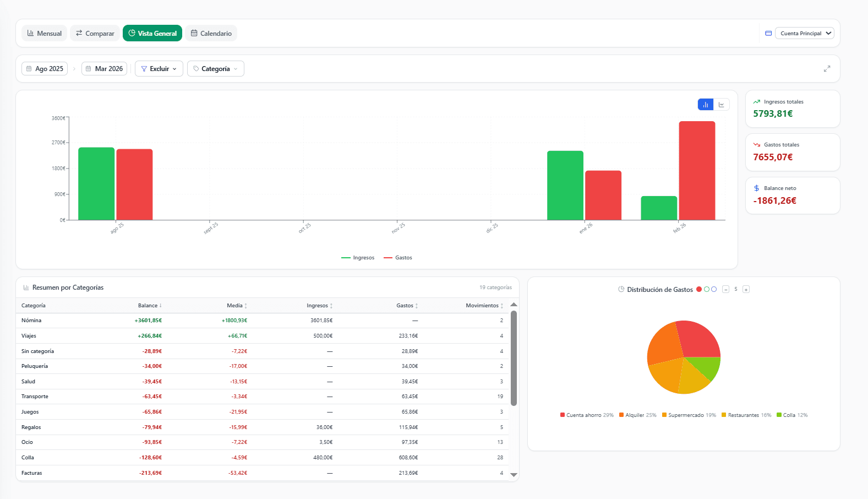Switch to bar chart view icon
Screen dimensions: 868x499
705,105
